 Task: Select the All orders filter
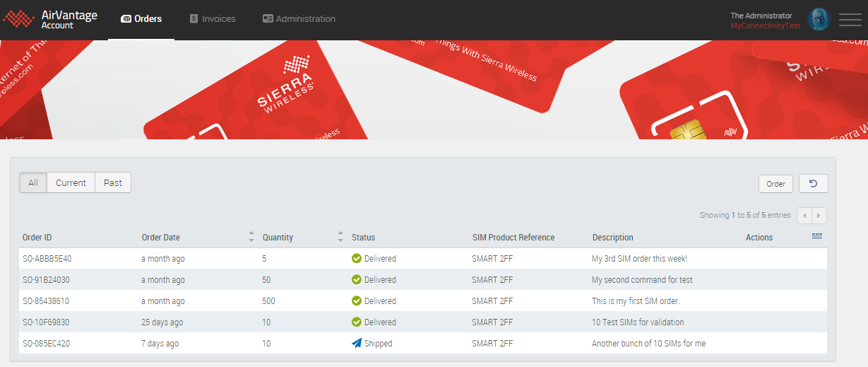pyautogui.click(x=33, y=182)
